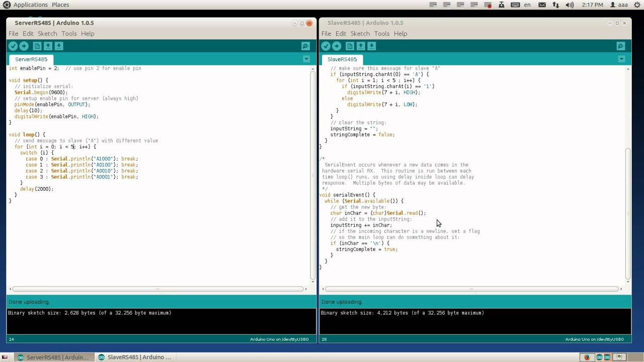Create new sketch in SlaveRS485 window

[350, 46]
